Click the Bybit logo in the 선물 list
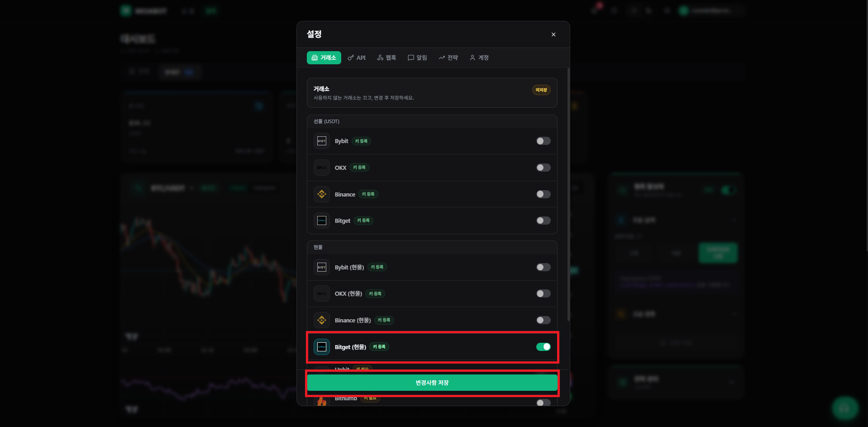 coord(322,141)
